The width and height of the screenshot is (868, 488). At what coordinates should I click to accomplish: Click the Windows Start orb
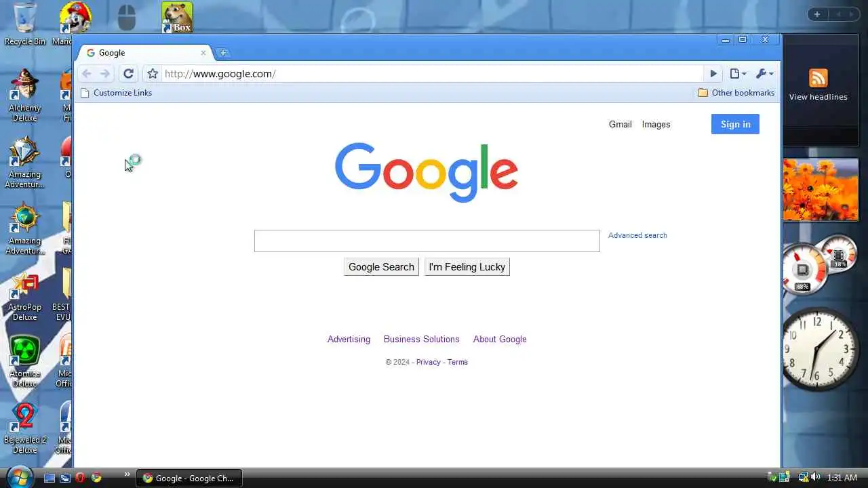tap(18, 476)
